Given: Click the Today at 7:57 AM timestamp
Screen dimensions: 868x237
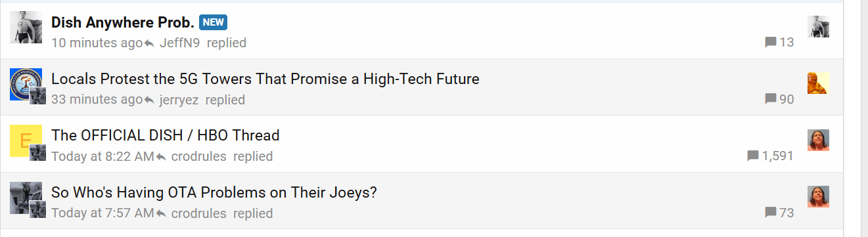Looking at the screenshot, I should click(x=103, y=213).
